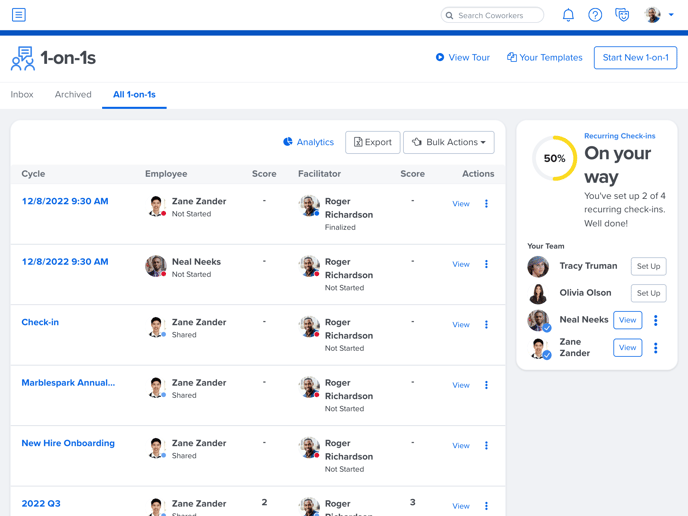The height and width of the screenshot is (516, 688).
Task: View the Marblespark Annual row
Action: 461,385
